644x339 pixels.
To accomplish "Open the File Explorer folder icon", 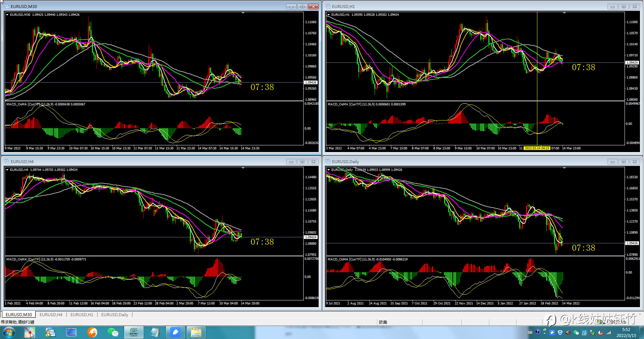I will [196, 332].
